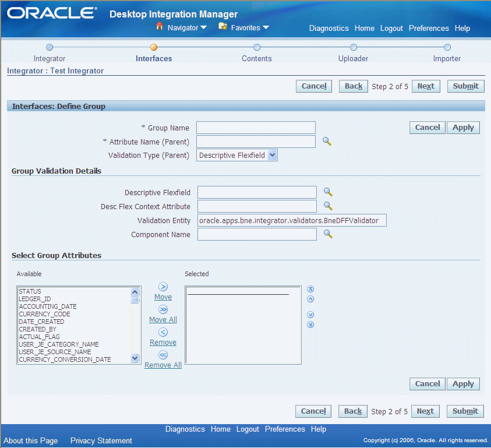The height and width of the screenshot is (448, 491).
Task: Go to Integrator step label
Action: pyautogui.click(x=50, y=59)
